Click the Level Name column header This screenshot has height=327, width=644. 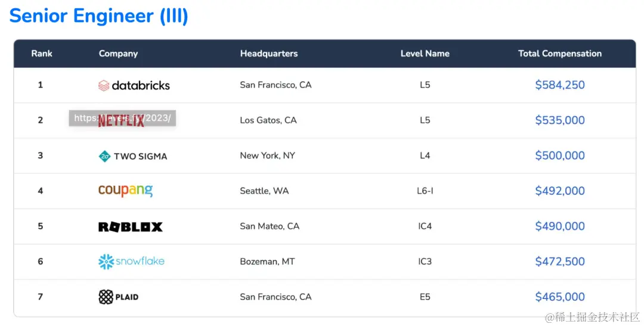425,54
